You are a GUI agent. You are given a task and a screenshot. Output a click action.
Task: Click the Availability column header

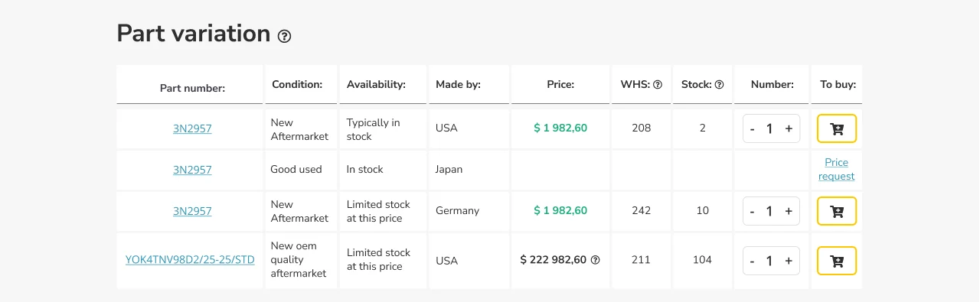point(376,85)
